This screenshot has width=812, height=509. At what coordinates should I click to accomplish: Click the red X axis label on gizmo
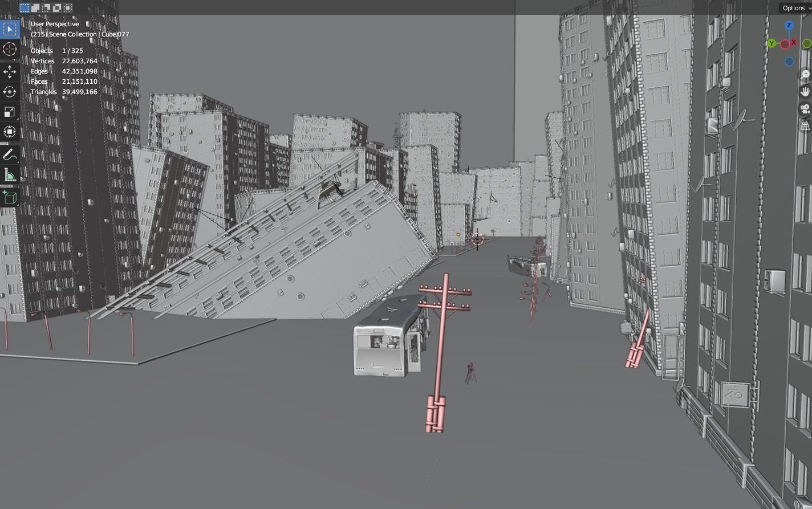click(x=793, y=42)
